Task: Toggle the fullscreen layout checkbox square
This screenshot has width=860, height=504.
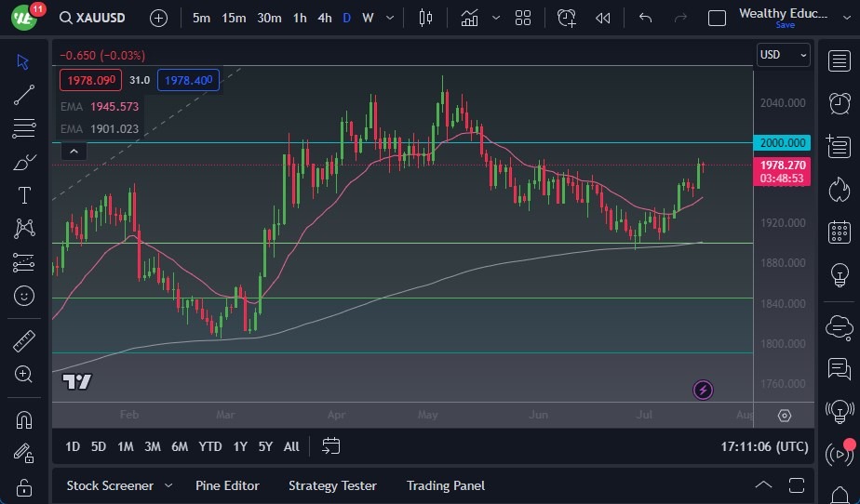Action: coord(717,18)
